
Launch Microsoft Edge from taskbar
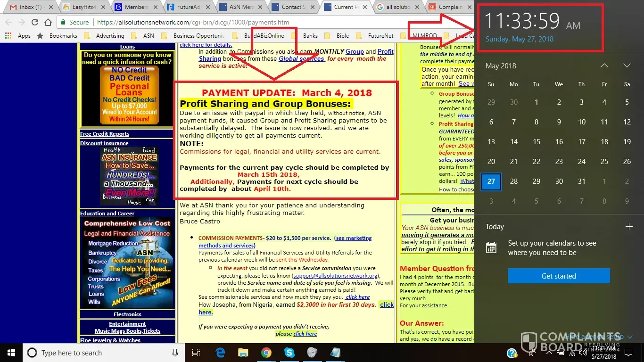(220, 353)
